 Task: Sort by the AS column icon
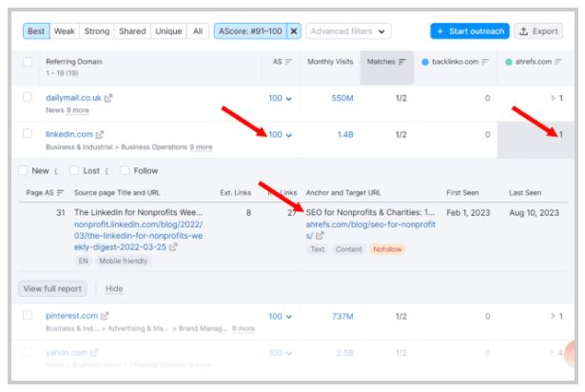click(288, 62)
